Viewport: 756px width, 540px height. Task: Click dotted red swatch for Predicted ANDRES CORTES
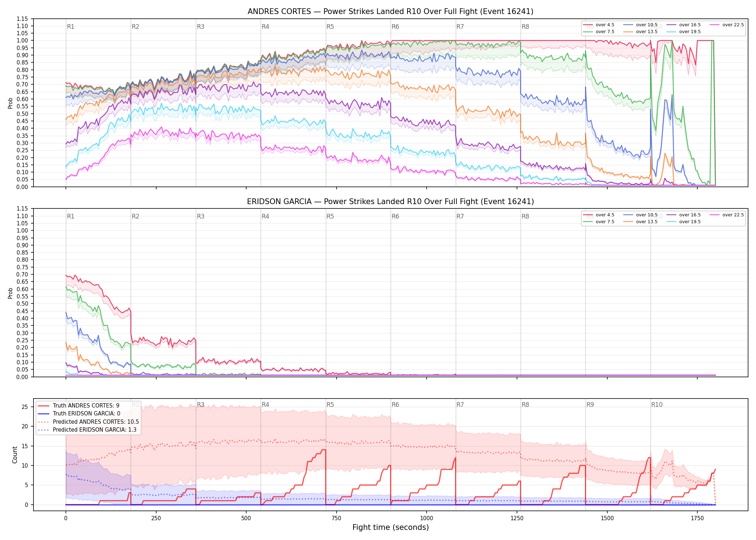[x=44, y=422]
